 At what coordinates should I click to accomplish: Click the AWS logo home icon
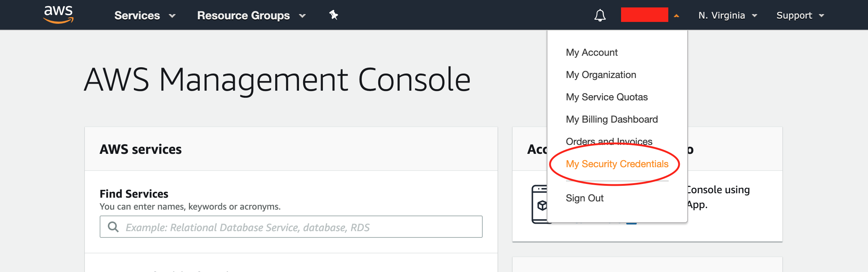coord(58,15)
